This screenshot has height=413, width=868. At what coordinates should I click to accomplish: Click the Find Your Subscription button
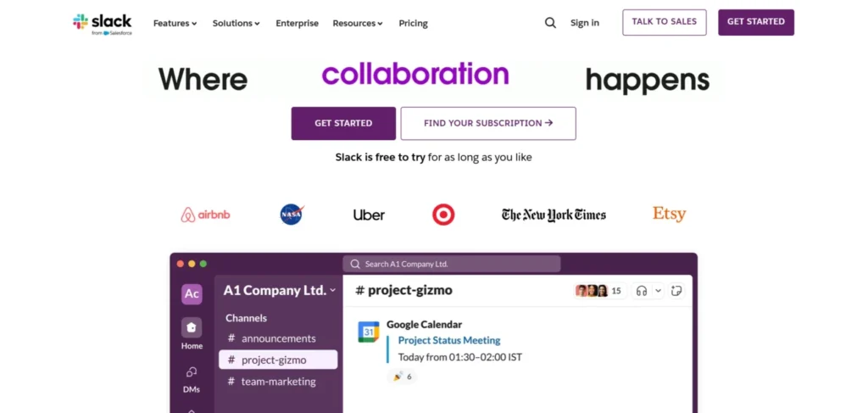tap(488, 123)
